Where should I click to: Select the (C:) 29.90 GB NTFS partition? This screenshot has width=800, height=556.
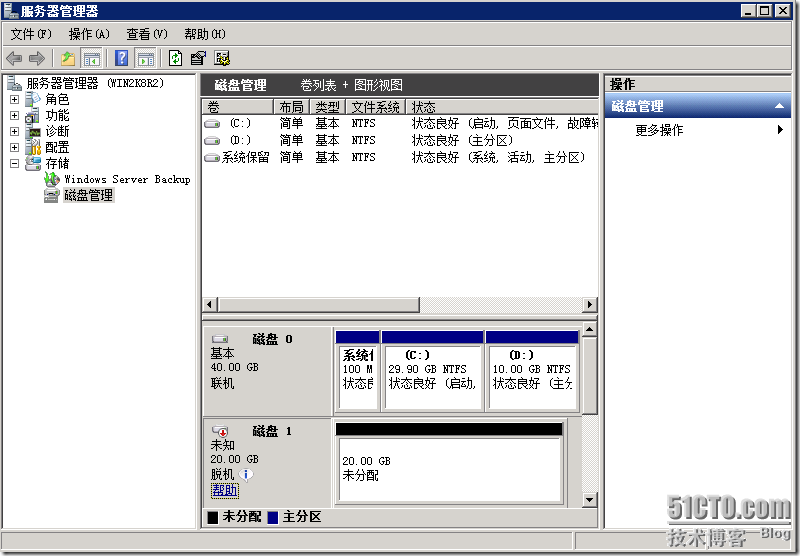[433, 371]
